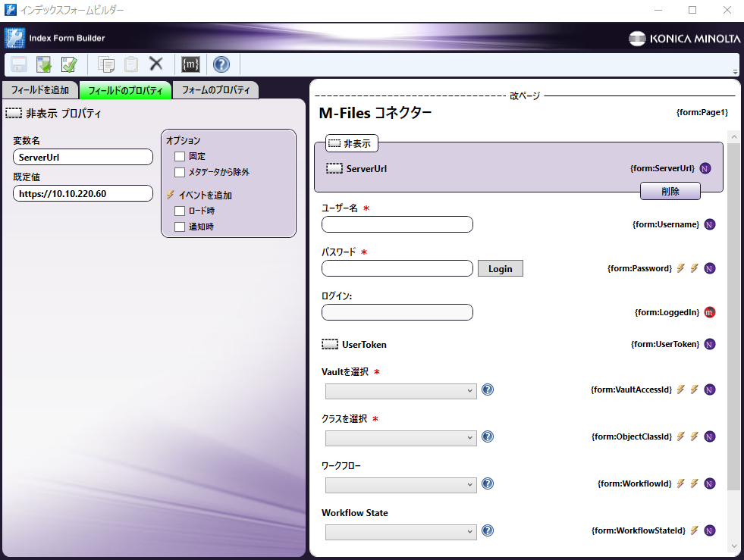Click the {form:Username} variable label

[x=666, y=224]
